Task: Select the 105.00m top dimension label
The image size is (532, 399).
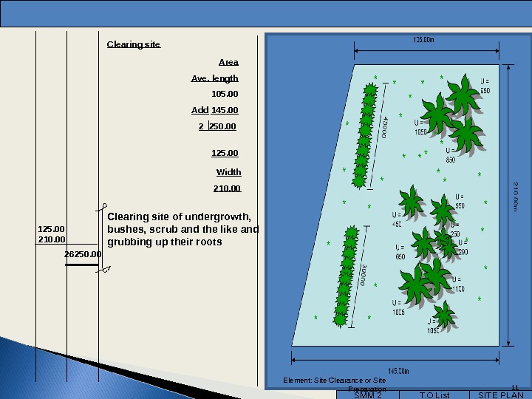Action: [x=424, y=40]
